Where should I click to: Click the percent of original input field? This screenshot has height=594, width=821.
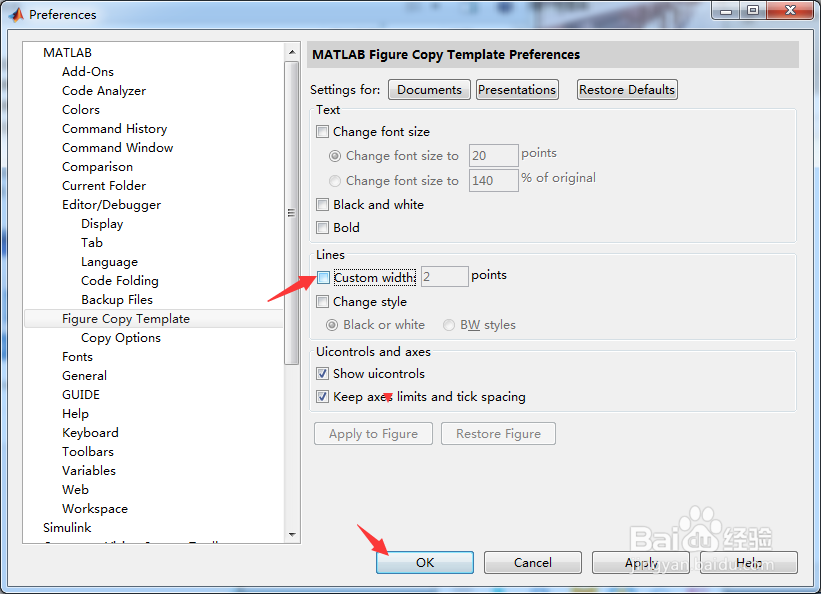(x=493, y=180)
